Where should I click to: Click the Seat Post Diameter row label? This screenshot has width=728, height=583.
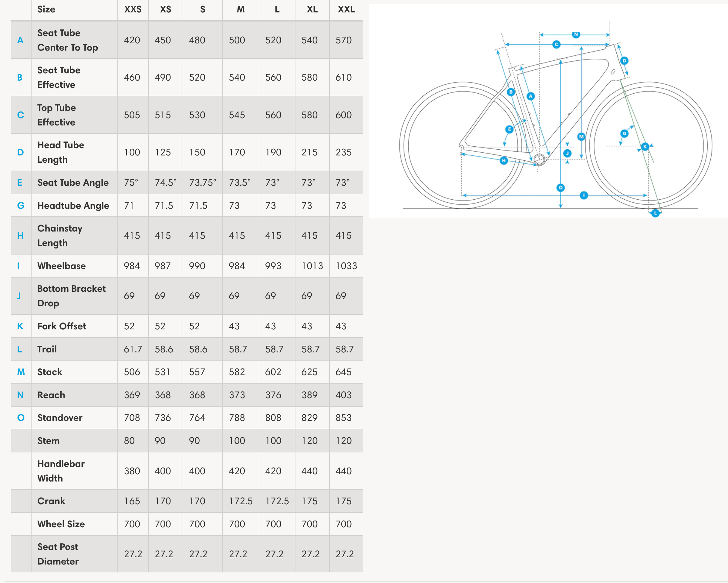coord(58,554)
